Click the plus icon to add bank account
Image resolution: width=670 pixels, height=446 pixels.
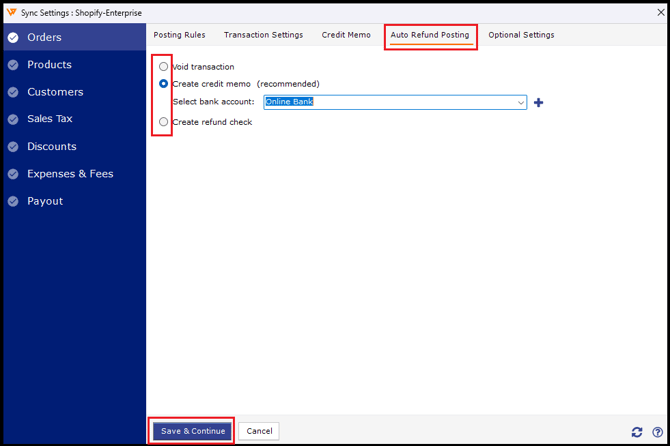pos(539,102)
